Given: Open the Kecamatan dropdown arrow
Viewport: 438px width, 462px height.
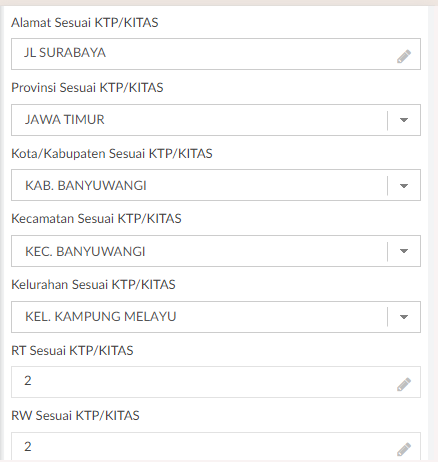Looking at the screenshot, I should tap(404, 251).
